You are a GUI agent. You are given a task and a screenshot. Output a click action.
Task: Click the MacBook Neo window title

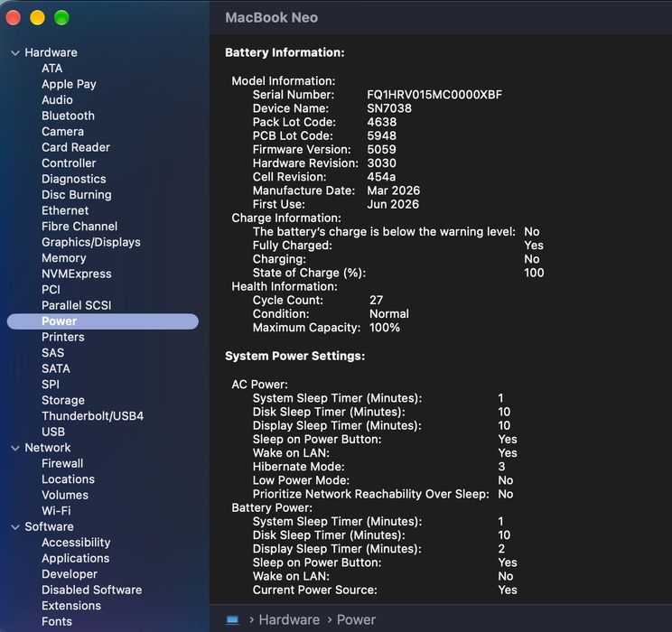(271, 17)
